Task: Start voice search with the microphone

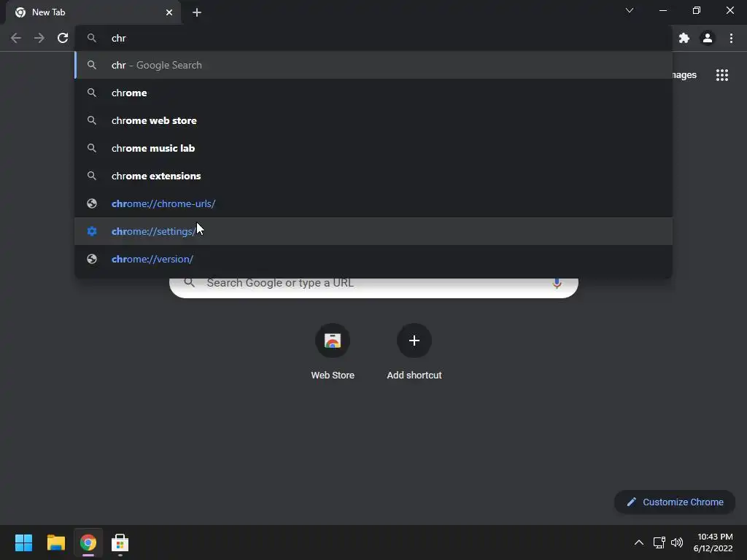Action: tap(557, 283)
